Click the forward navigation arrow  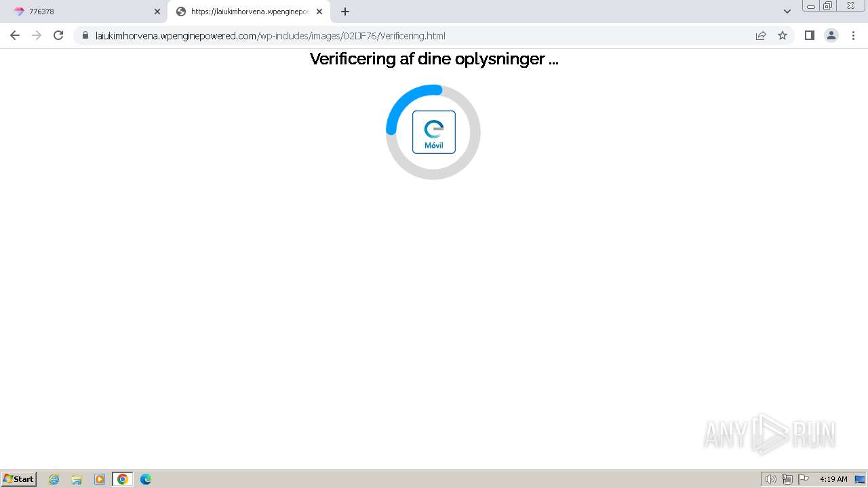click(37, 35)
